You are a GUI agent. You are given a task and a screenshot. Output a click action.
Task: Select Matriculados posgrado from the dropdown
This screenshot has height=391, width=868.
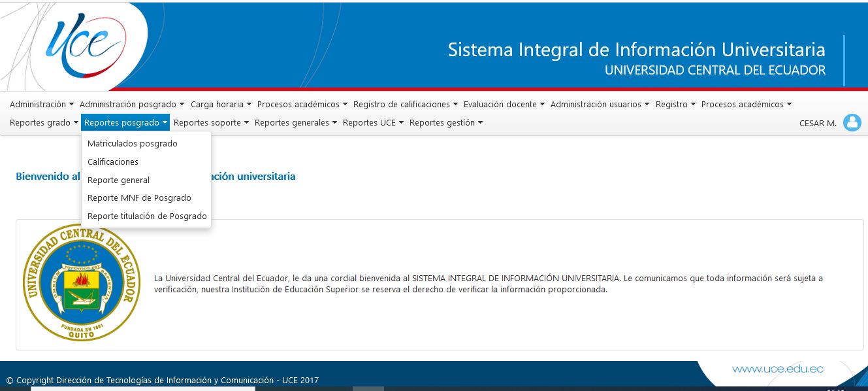146,143
